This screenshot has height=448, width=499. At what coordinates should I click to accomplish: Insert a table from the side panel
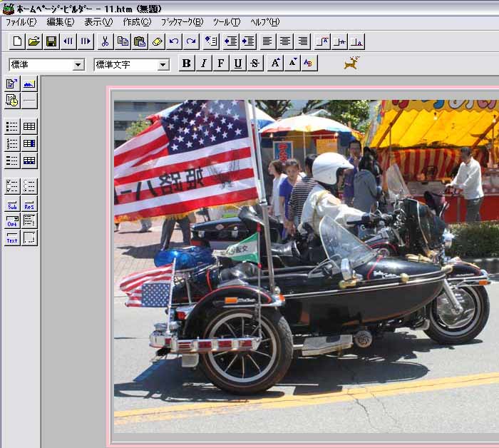coord(29,126)
